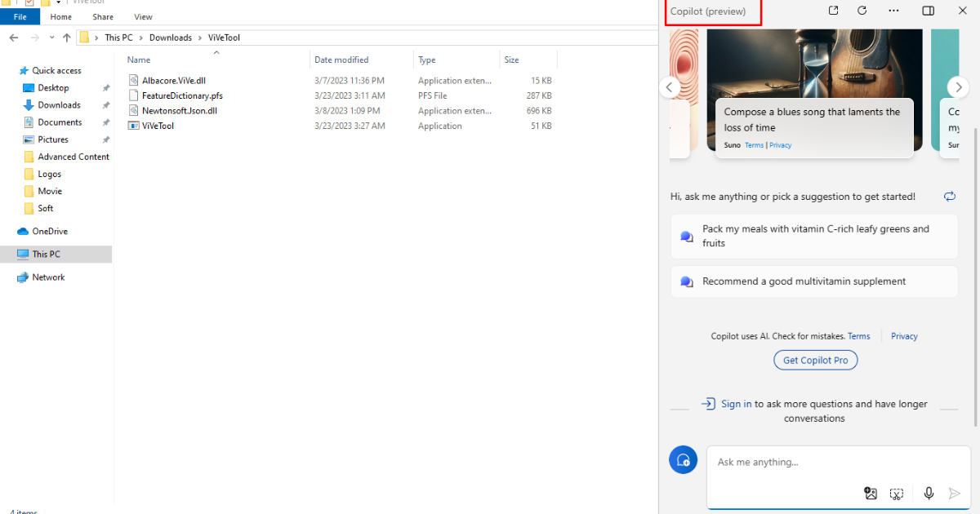The image size is (980, 514).
Task: Click the FeatureDictionary.pfs file icon
Action: pos(134,95)
